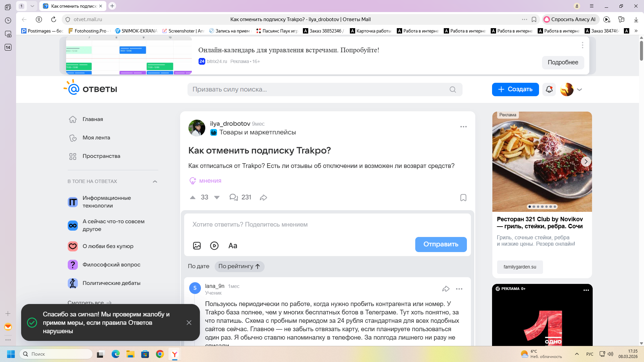Open text formatting Aa options
The width and height of the screenshot is (644, 362).
coord(233,246)
